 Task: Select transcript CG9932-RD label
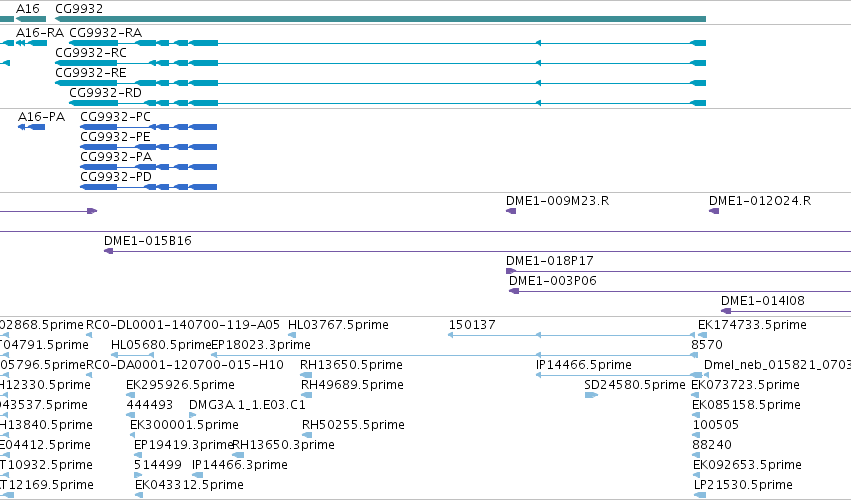(105, 93)
